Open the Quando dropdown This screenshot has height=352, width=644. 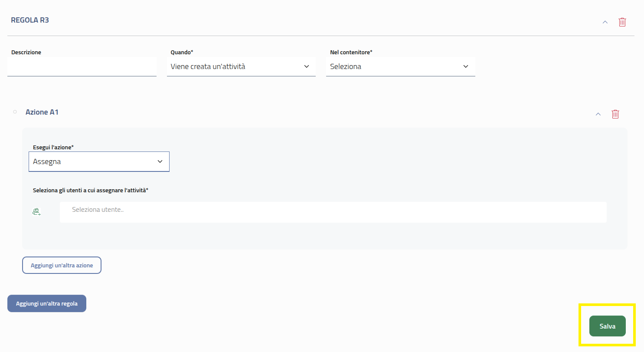(x=241, y=67)
